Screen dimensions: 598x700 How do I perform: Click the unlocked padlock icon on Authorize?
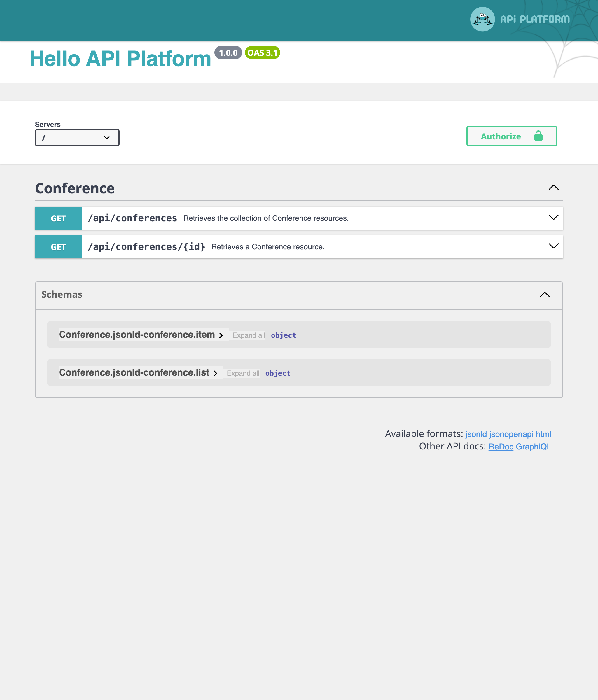(538, 136)
